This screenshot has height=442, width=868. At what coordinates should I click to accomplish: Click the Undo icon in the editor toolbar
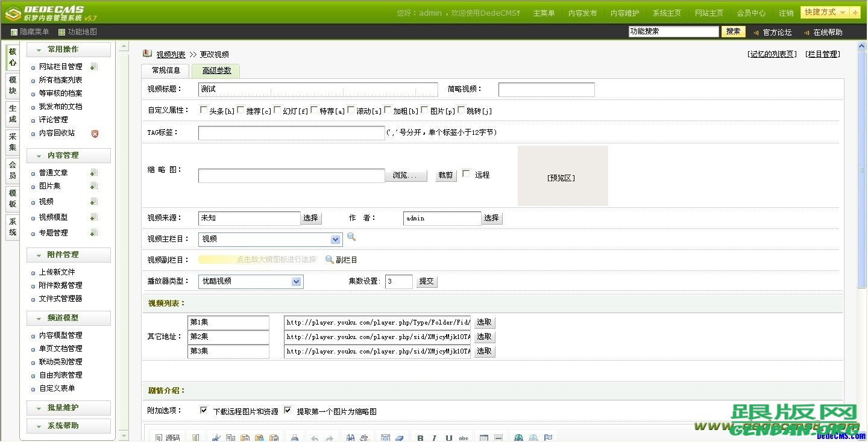313,438
